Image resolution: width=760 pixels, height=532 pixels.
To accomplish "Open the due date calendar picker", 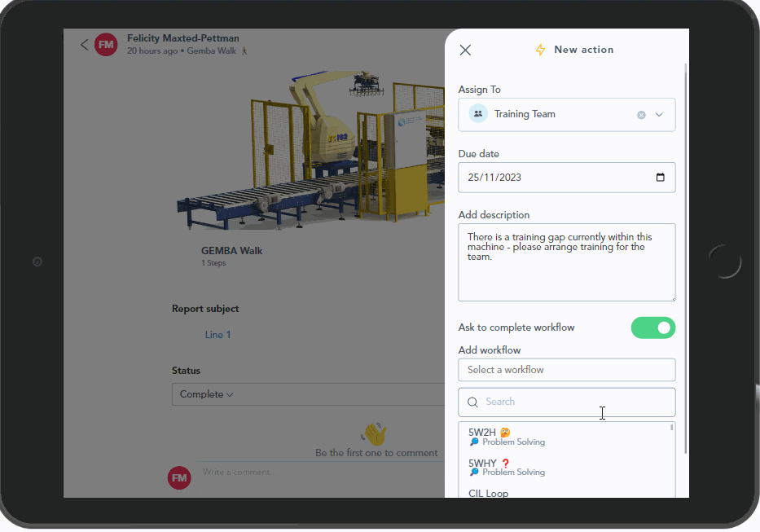I will click(x=660, y=178).
